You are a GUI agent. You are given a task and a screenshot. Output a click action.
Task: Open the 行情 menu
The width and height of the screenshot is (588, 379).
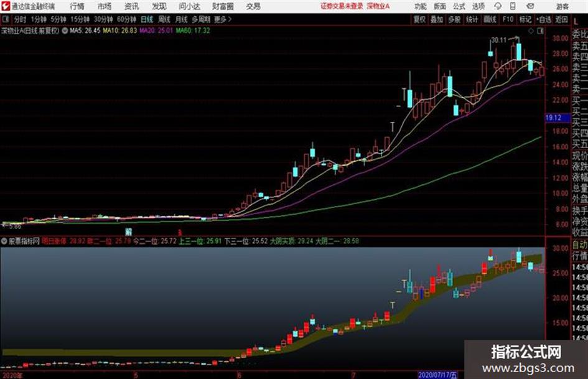pyautogui.click(x=77, y=6)
